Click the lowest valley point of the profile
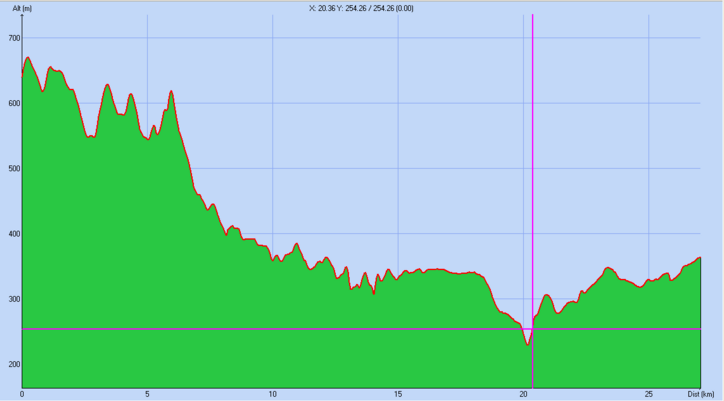This screenshot has height=401, width=724. (528, 345)
